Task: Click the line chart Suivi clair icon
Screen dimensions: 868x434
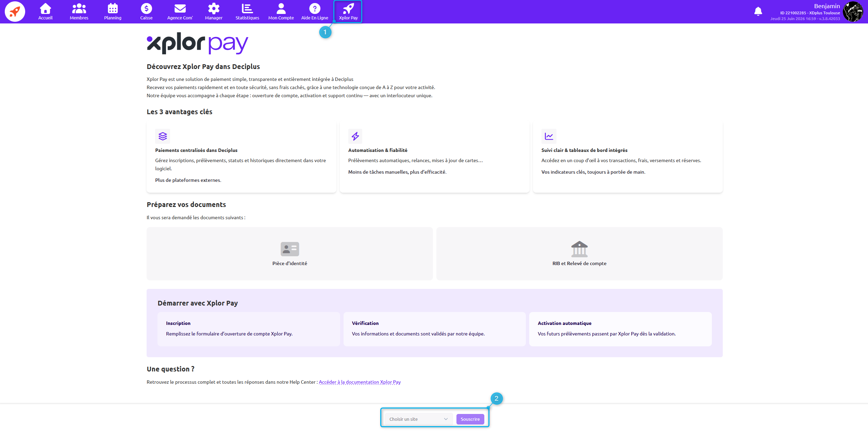Action: (549, 136)
